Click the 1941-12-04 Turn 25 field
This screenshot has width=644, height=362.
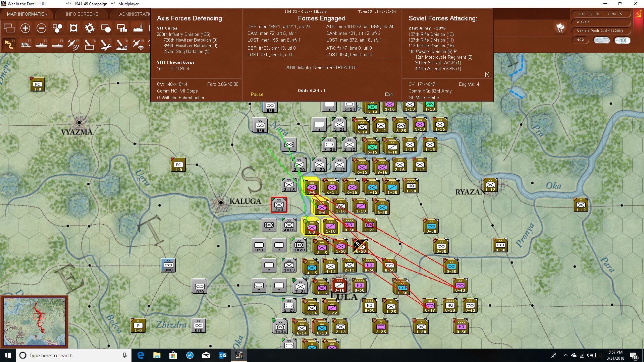[x=601, y=14]
